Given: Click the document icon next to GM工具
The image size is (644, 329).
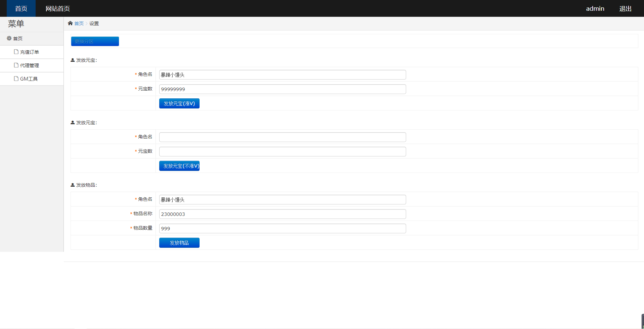Looking at the screenshot, I should click(16, 79).
